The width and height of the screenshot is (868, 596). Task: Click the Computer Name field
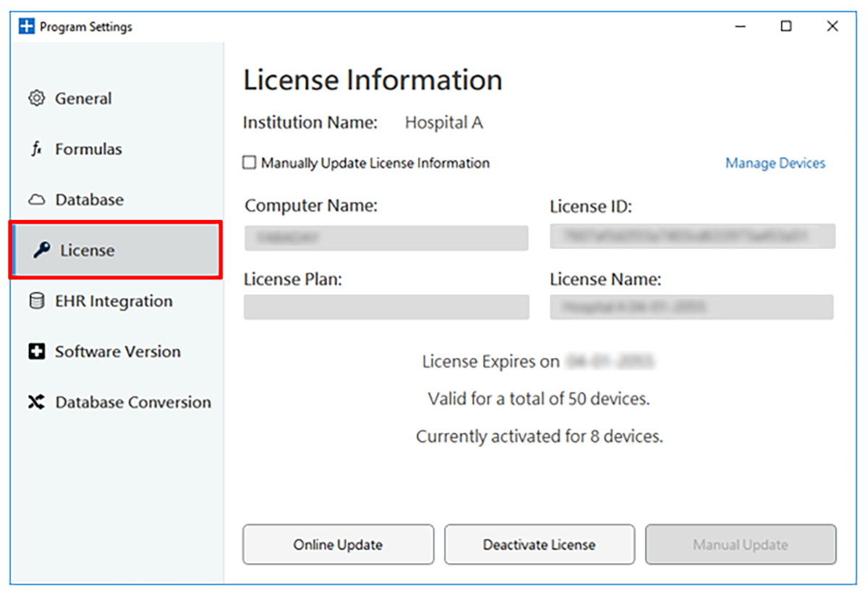point(386,237)
